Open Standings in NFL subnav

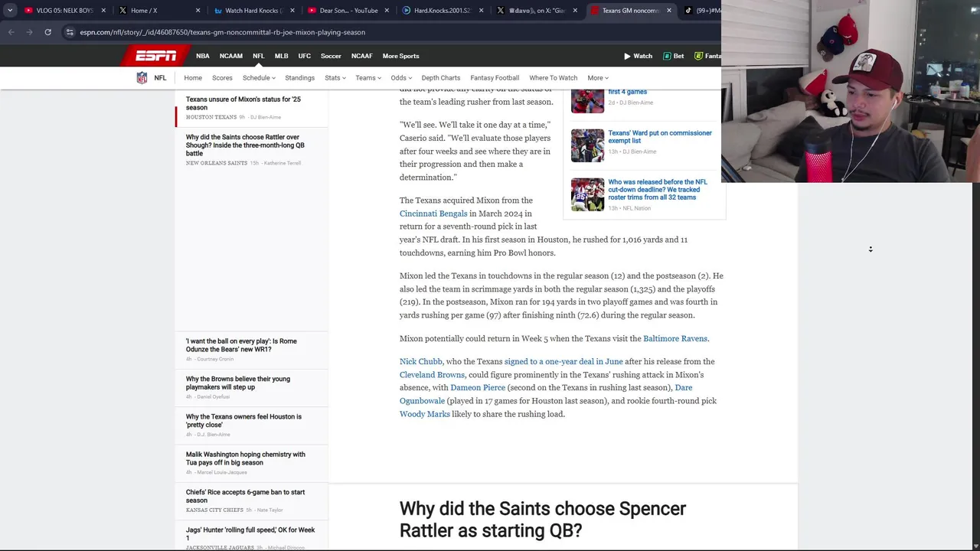[x=299, y=78]
